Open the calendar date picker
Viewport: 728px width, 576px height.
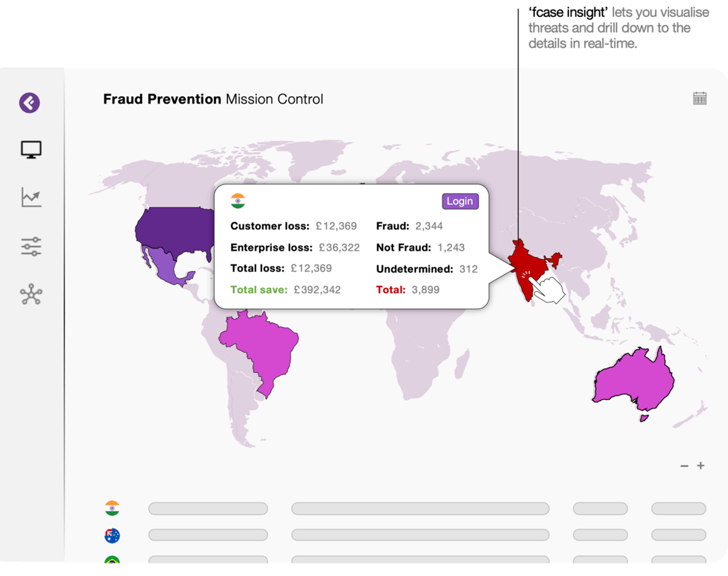[x=699, y=98]
